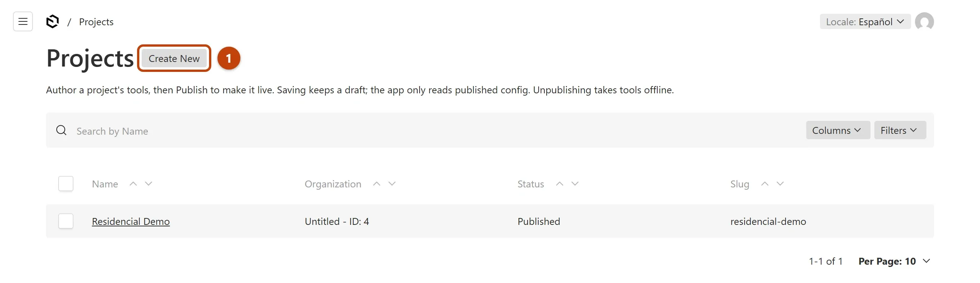The width and height of the screenshot is (980, 283).
Task: Sort Organization column ascending
Action: 377,184
